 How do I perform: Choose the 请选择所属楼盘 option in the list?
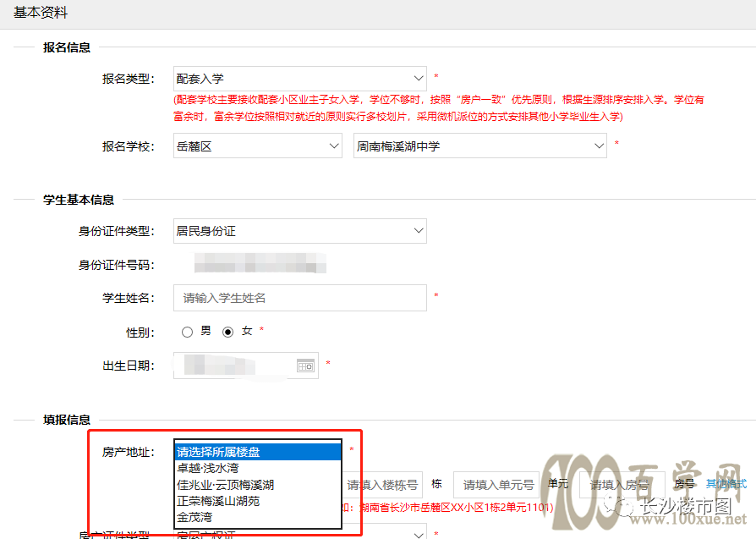point(258,452)
